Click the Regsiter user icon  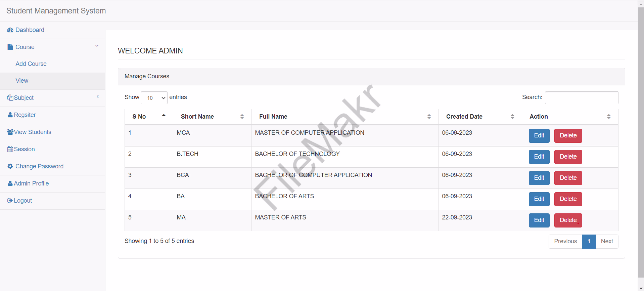click(x=10, y=115)
